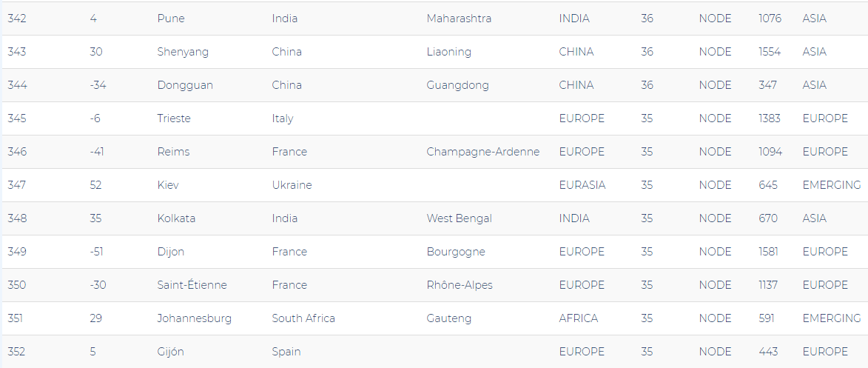Click the Maharashtra region cell

(x=459, y=19)
